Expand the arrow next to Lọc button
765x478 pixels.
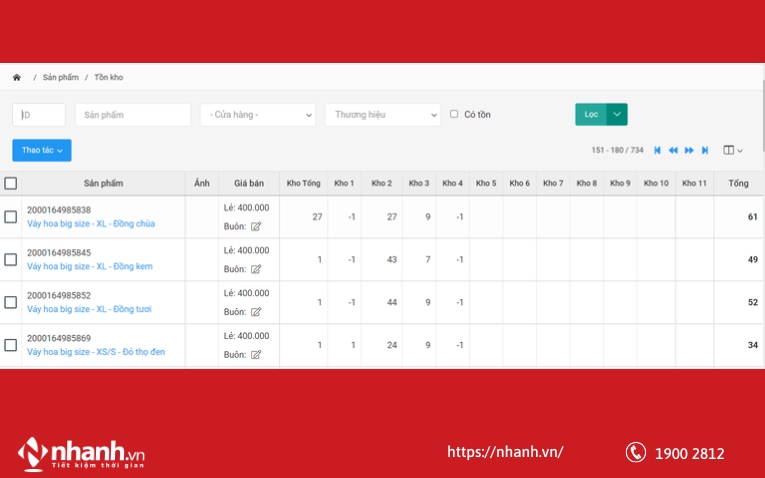tap(617, 114)
